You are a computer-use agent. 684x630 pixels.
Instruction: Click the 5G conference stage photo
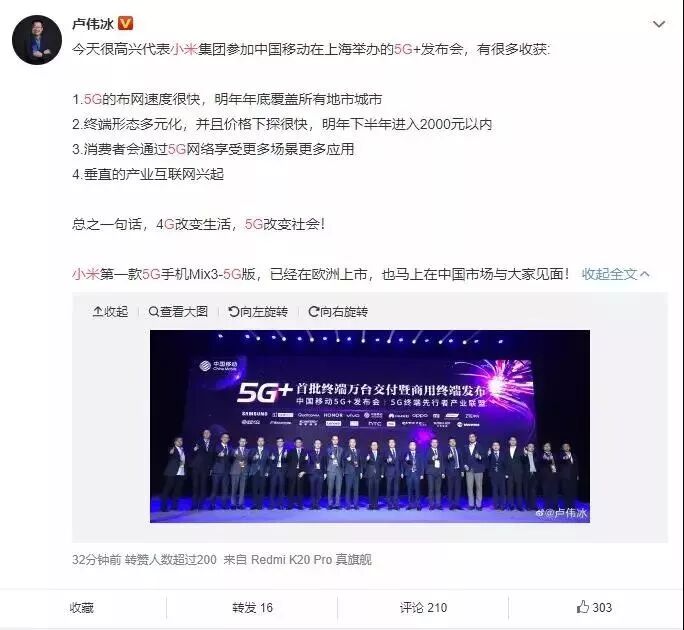(x=369, y=426)
